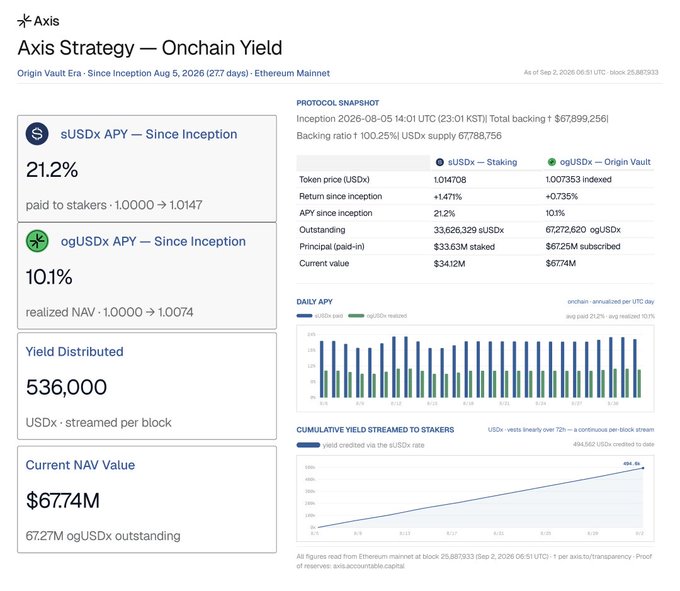Click the sUSDx dollar coin icon
680x591 pixels.
click(37, 134)
